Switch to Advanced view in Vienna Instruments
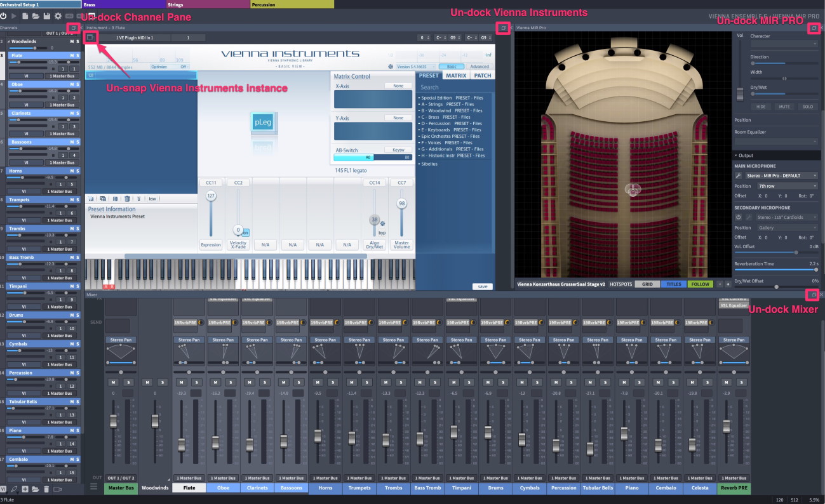 point(480,66)
